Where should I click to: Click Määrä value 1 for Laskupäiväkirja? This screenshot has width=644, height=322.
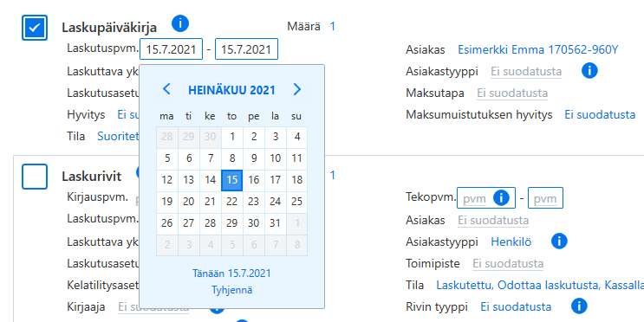333,26
